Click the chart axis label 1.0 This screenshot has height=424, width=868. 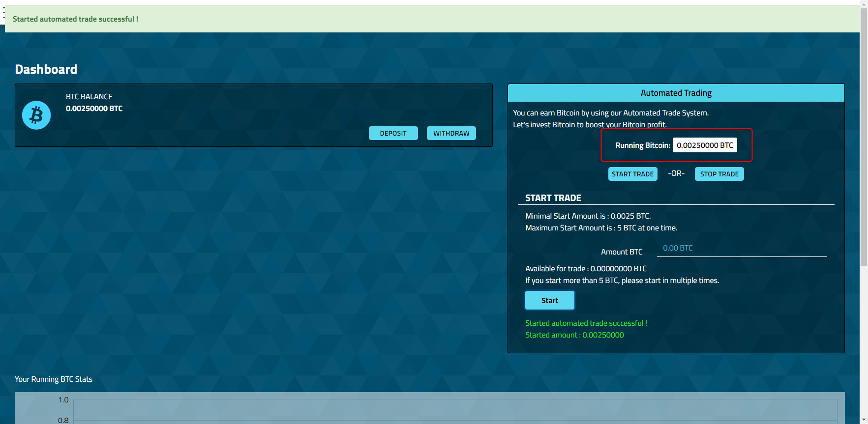[63, 400]
